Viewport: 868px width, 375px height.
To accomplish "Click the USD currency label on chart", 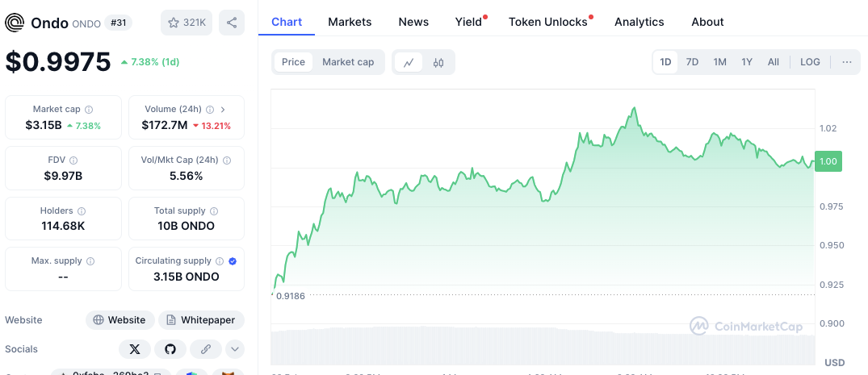I will (x=835, y=363).
